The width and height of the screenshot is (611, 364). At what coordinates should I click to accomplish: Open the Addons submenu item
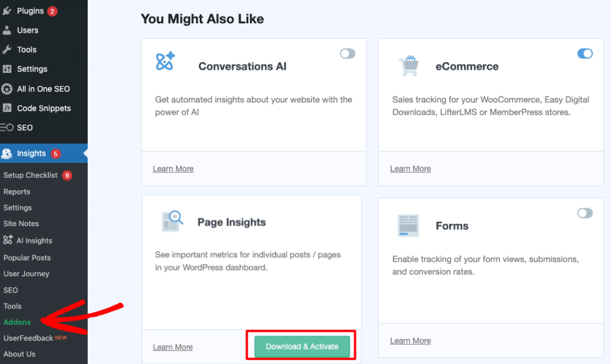(x=17, y=322)
